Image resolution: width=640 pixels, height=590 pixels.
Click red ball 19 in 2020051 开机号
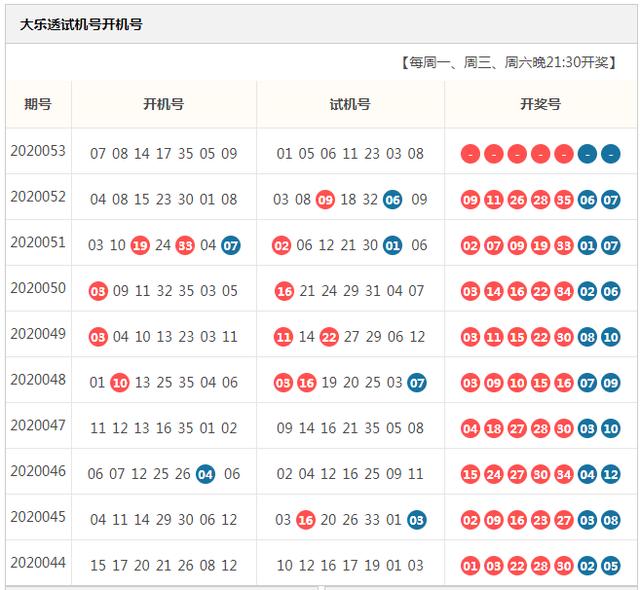[140, 246]
